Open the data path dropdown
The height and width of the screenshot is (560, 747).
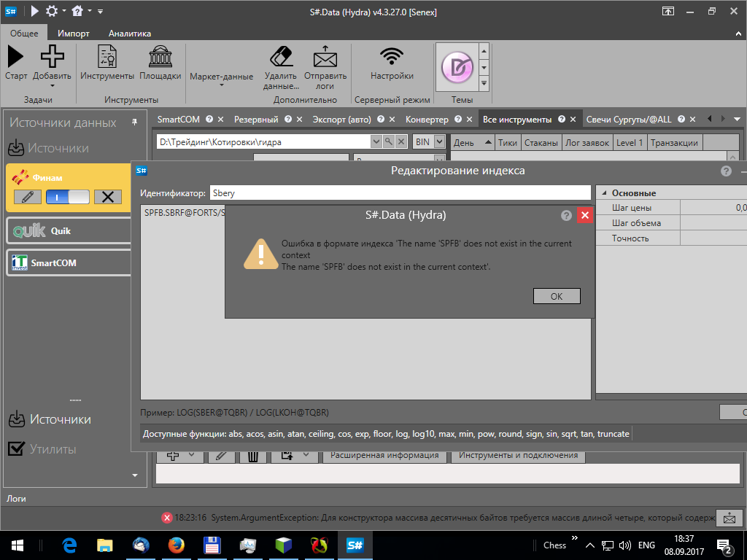(376, 141)
